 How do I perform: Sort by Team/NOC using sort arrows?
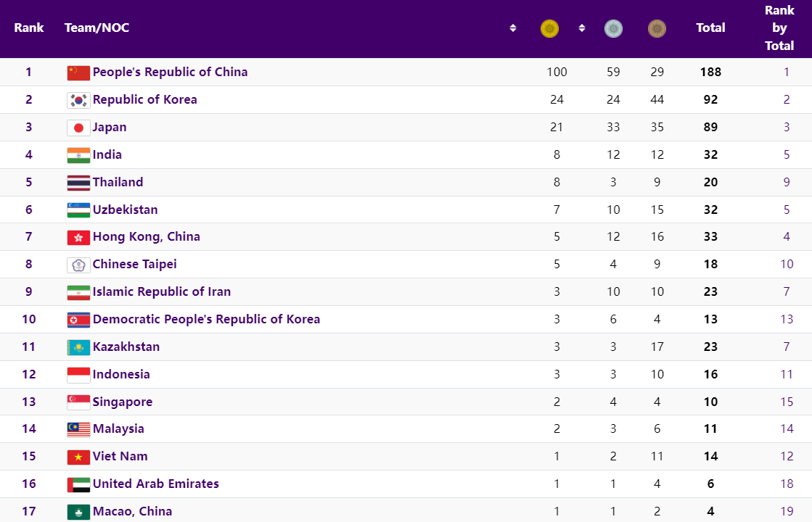click(513, 28)
